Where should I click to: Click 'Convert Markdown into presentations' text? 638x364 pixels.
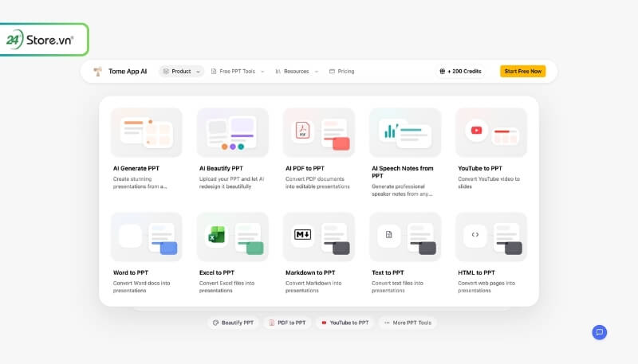point(313,287)
